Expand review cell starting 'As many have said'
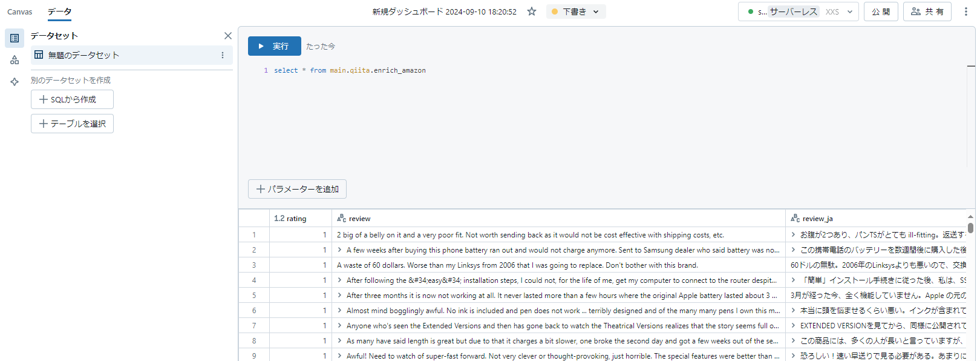 click(x=340, y=340)
